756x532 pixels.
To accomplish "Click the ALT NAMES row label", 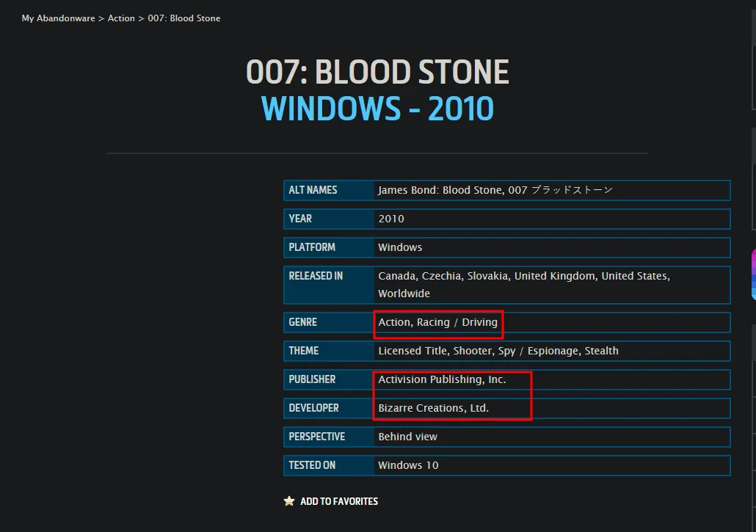I will (313, 190).
